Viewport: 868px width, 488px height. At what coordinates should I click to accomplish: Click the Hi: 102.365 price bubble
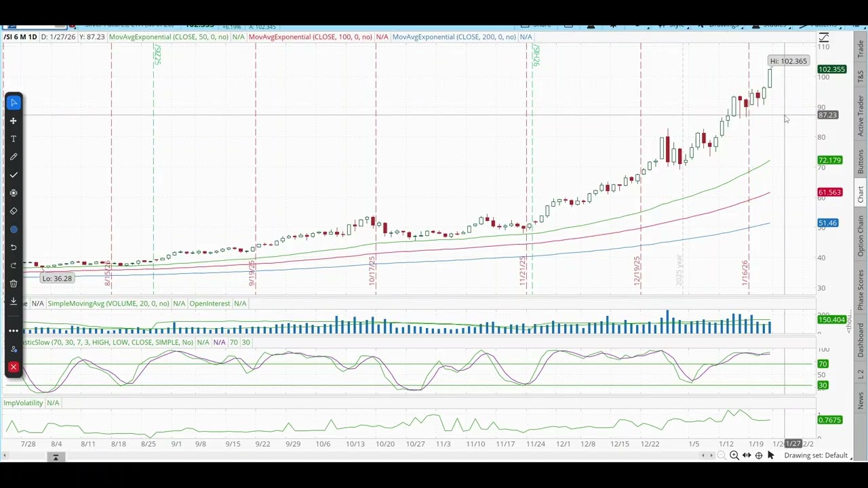[788, 61]
